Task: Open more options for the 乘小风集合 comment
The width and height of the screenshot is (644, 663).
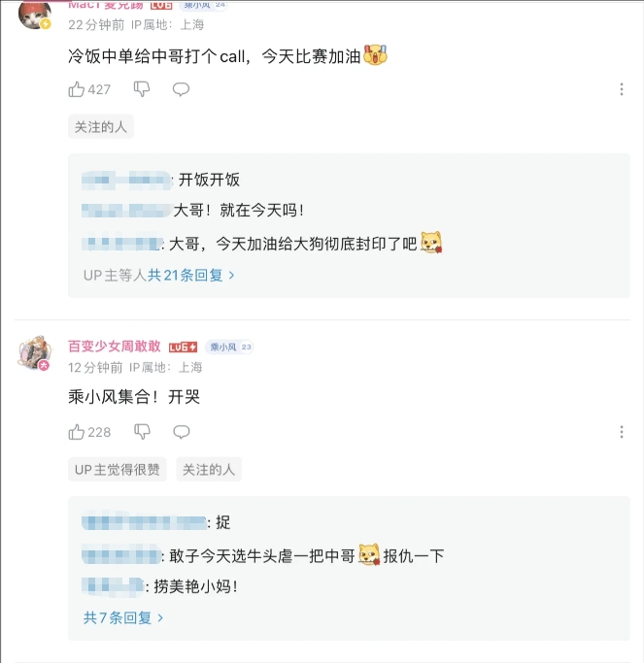Action: (622, 432)
